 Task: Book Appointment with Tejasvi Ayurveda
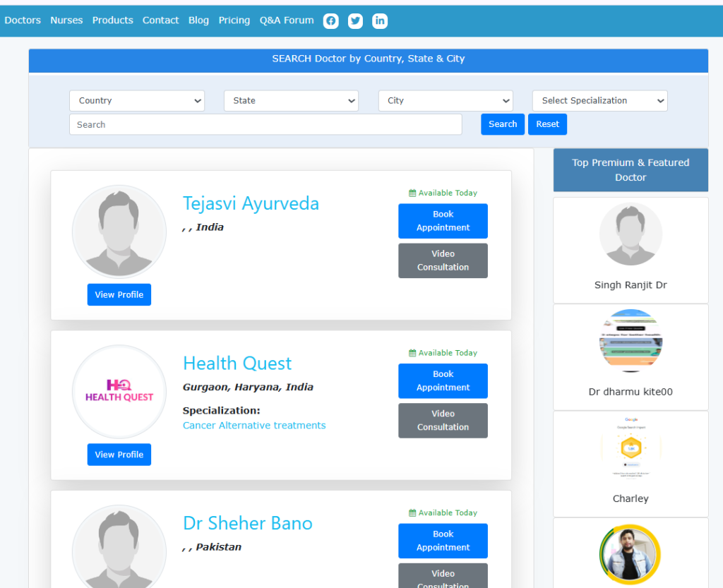[x=443, y=221]
